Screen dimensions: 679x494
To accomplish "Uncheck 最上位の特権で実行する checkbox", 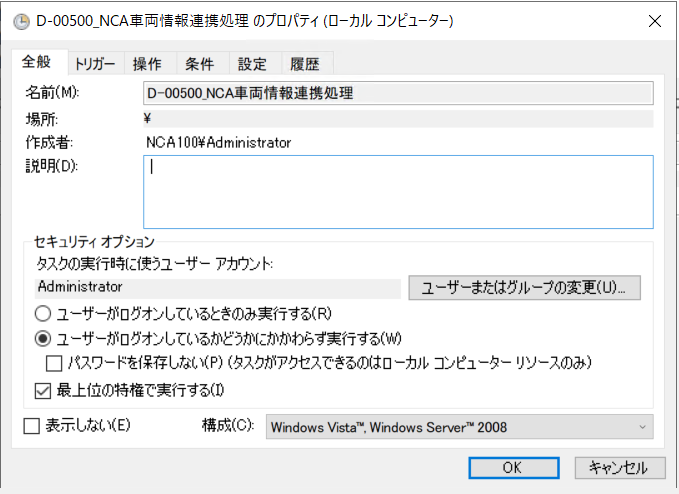I will 43,391.
